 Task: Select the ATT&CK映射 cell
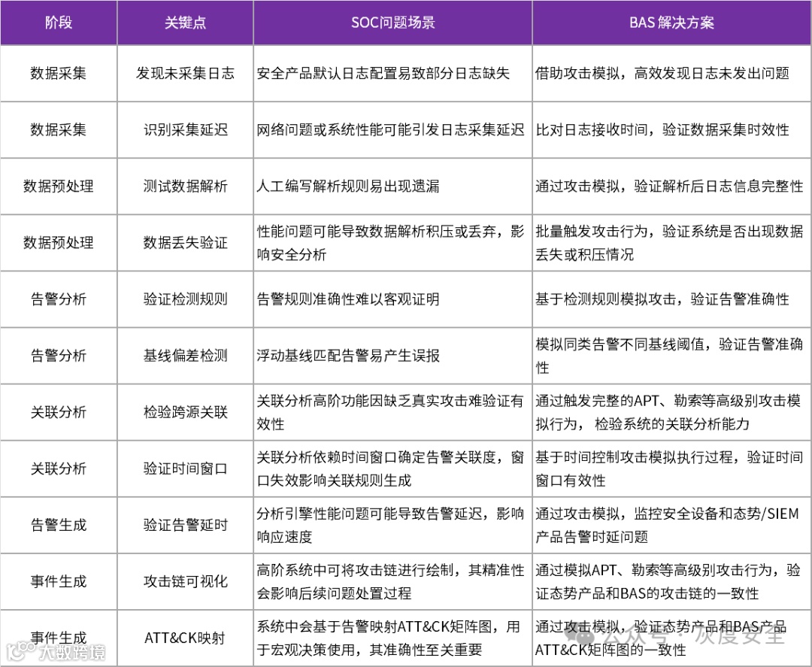click(x=186, y=638)
